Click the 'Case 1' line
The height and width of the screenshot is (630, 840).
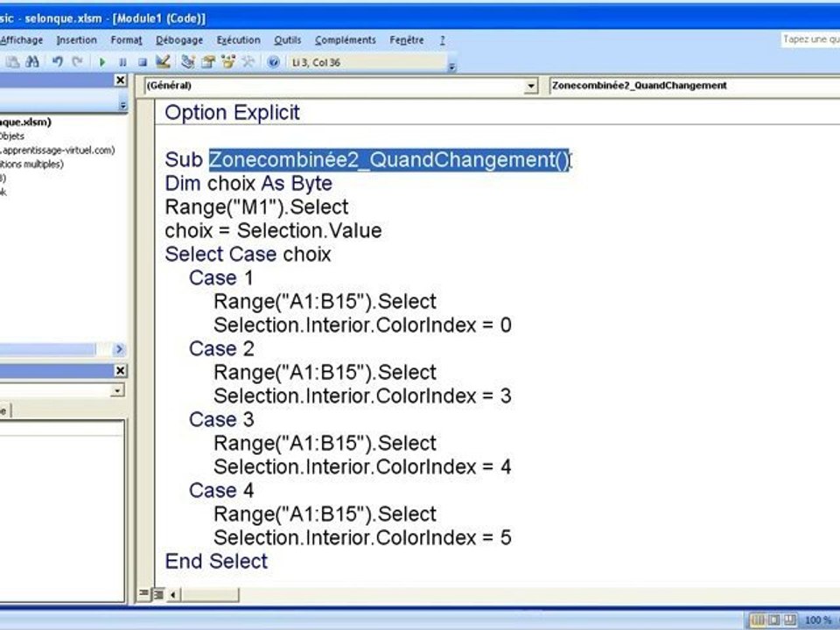pyautogui.click(x=221, y=278)
